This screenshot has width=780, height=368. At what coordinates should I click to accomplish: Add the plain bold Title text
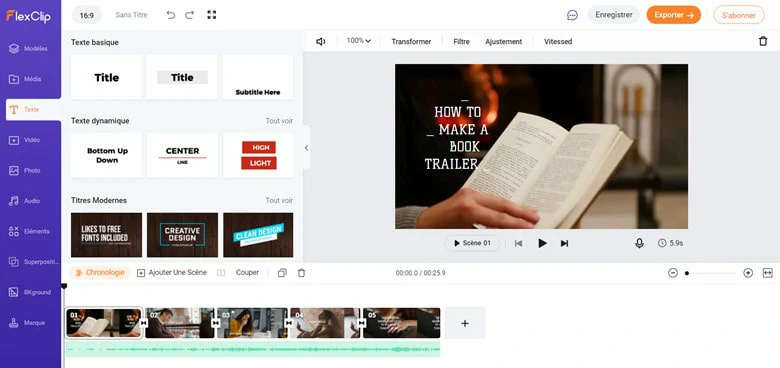(x=106, y=77)
